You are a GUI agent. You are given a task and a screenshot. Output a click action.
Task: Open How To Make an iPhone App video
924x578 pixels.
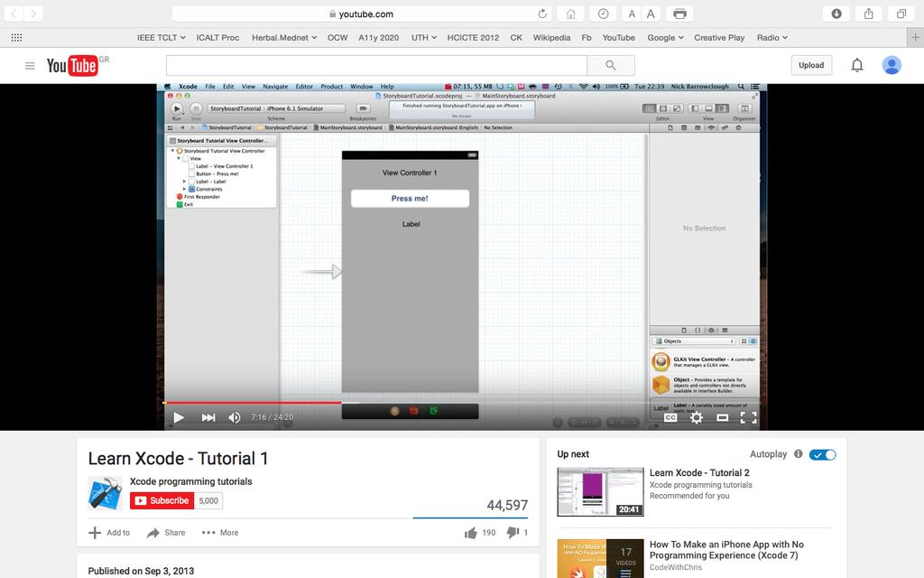click(x=726, y=550)
